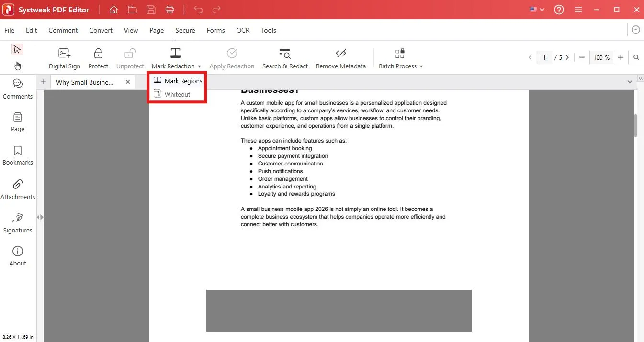Viewport: 644px width, 342px height.
Task: Open the About sidebar item
Action: (18, 256)
